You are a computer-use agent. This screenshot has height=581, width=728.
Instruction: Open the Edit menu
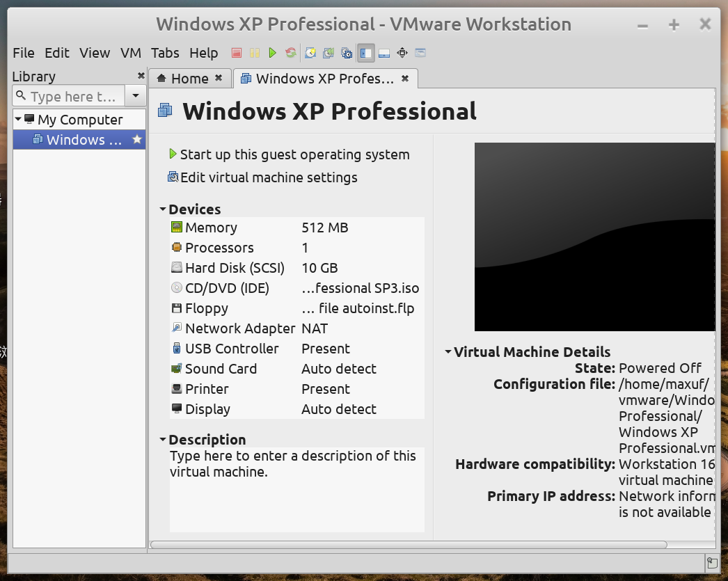(x=56, y=53)
